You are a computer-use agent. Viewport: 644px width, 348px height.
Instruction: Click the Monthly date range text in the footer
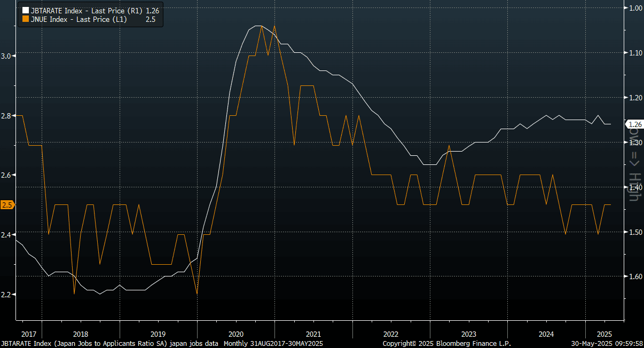273,344
